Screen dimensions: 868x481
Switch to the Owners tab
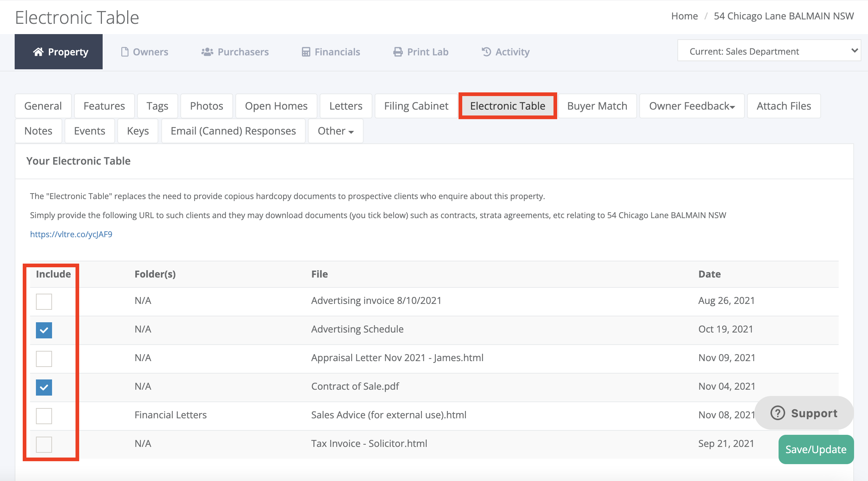144,52
